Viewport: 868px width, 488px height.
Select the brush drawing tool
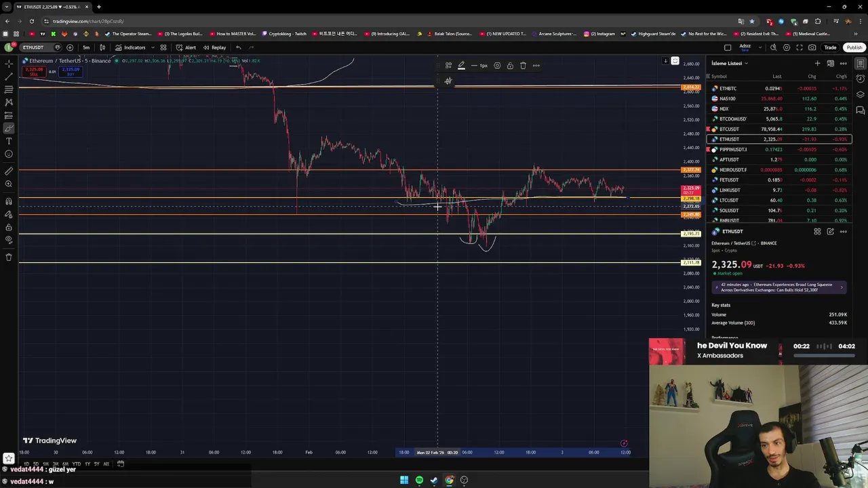(x=9, y=127)
